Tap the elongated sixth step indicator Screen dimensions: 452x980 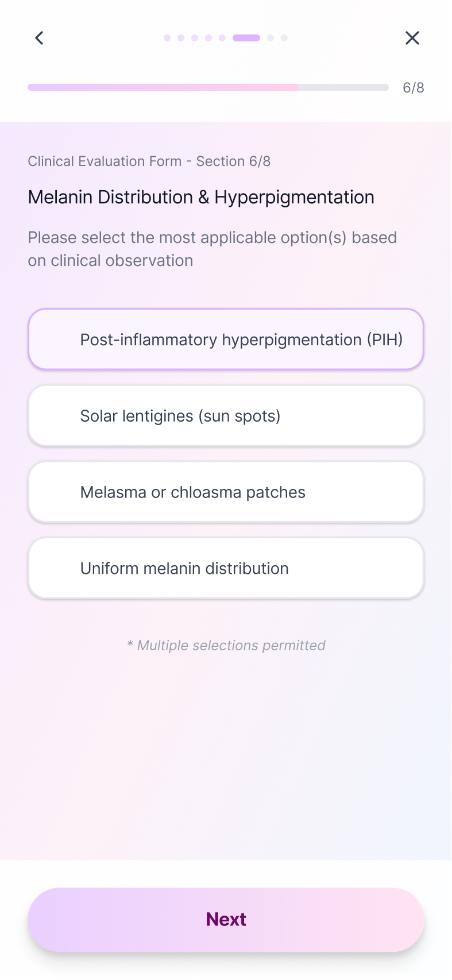246,38
